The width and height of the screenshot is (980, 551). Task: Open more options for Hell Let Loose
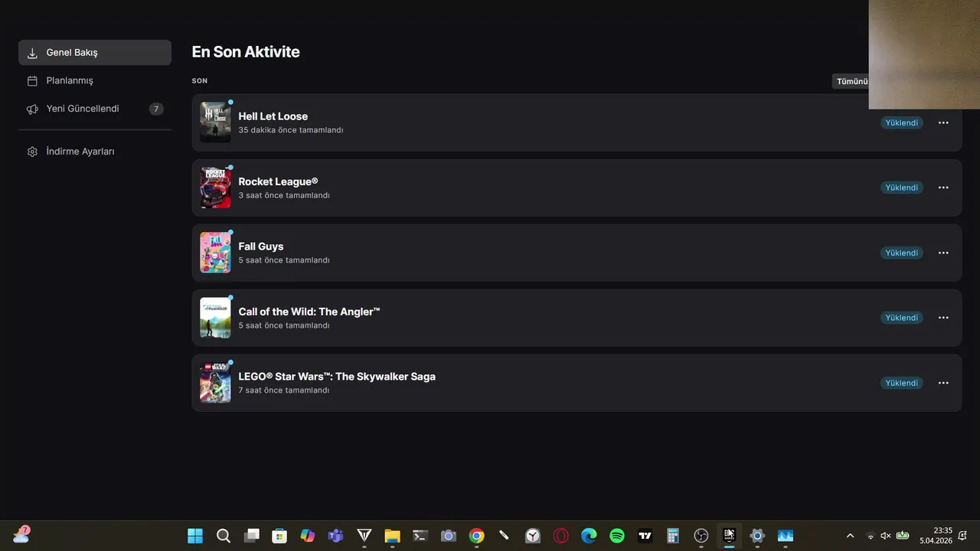pyautogui.click(x=943, y=122)
